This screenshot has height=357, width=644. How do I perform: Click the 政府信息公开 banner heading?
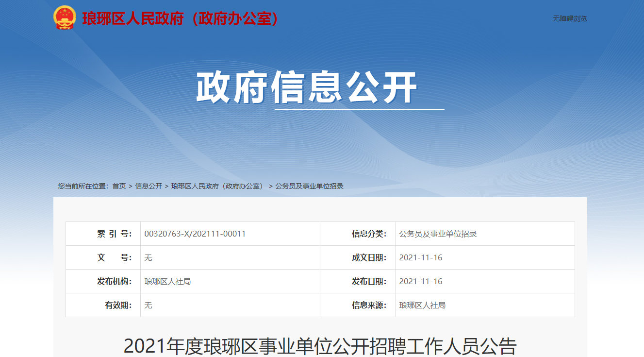(x=307, y=88)
